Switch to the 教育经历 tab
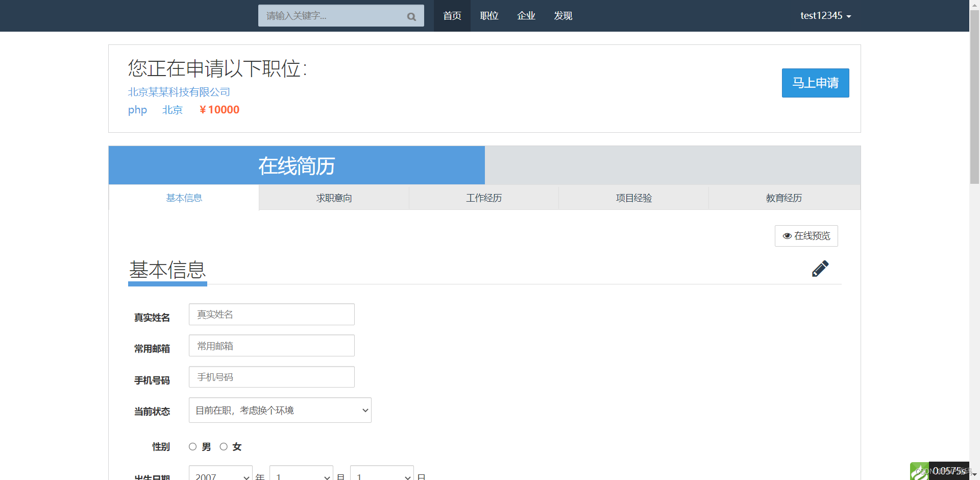The height and width of the screenshot is (480, 980). coord(784,198)
